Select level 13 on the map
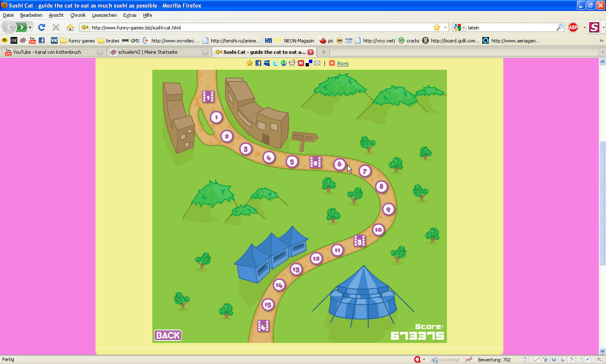 click(x=296, y=270)
